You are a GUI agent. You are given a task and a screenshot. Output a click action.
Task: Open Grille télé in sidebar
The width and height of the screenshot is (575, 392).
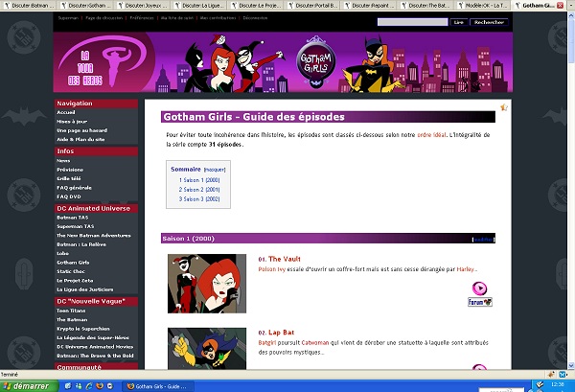click(69, 178)
